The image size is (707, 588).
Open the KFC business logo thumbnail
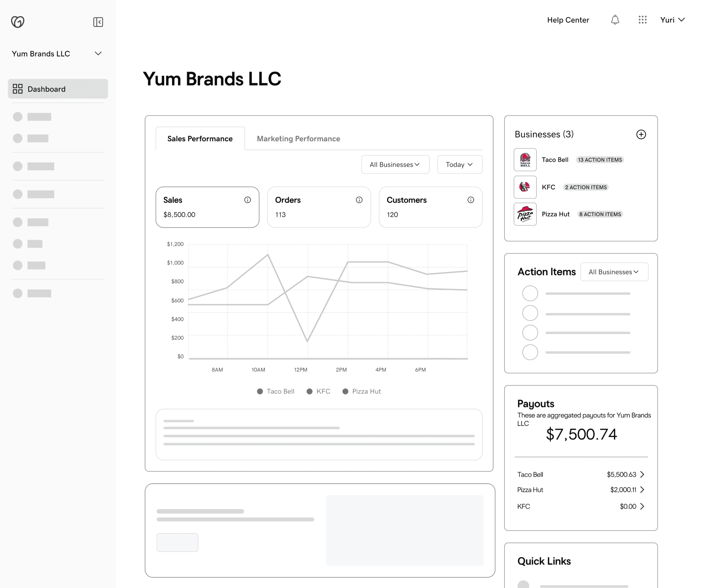tap(525, 187)
